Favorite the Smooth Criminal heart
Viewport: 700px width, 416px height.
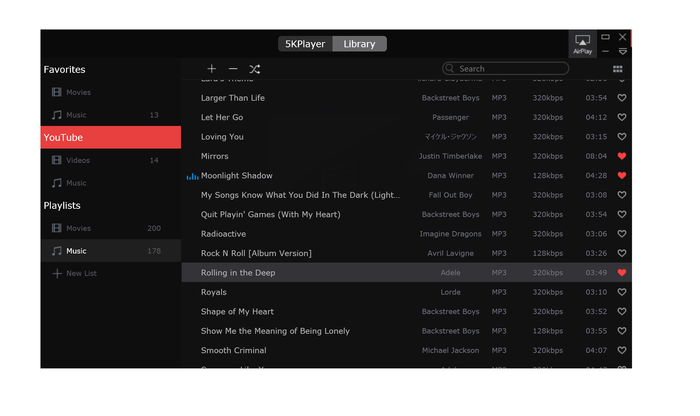click(621, 350)
